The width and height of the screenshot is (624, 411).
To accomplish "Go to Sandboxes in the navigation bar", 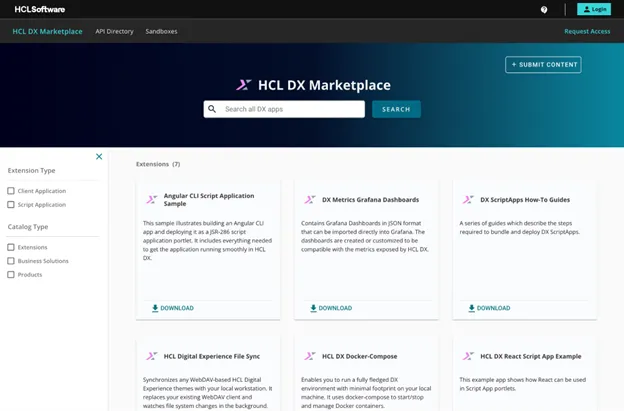I will point(161,31).
